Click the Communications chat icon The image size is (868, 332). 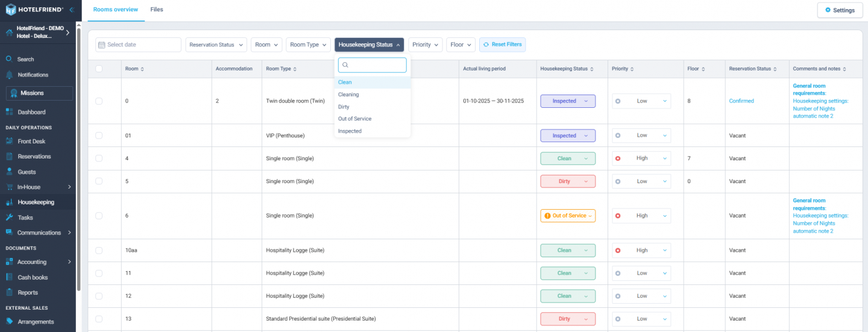[9, 233]
